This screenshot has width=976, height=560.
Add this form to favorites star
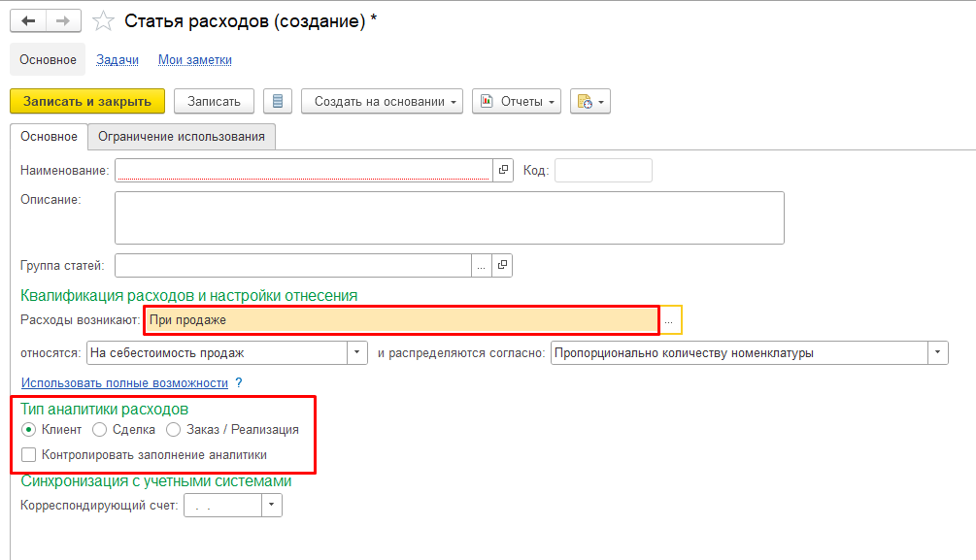point(101,20)
